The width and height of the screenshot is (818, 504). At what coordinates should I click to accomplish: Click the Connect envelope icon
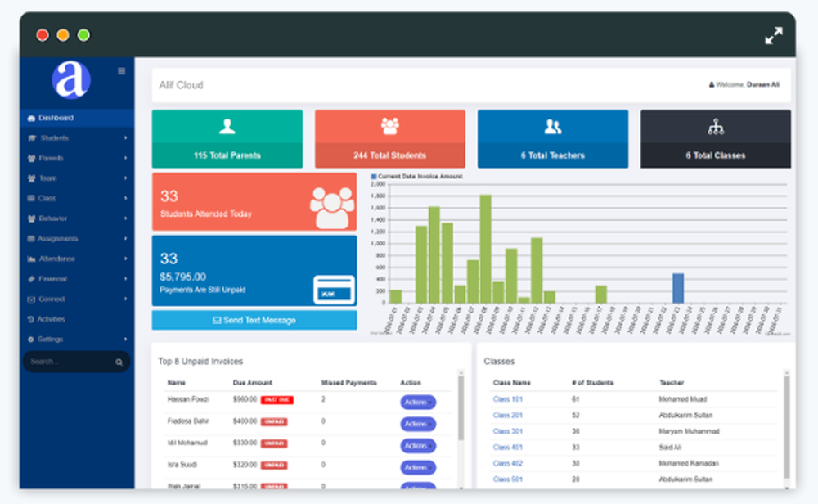[31, 299]
